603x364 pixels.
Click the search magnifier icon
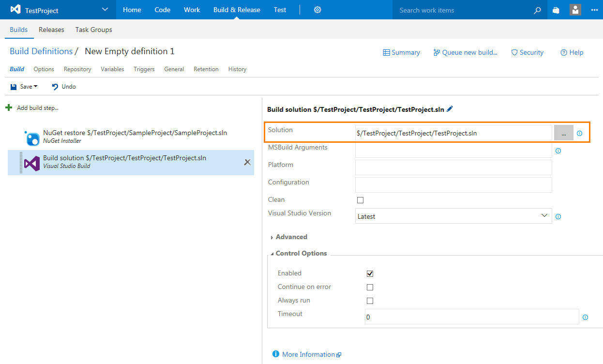tap(537, 10)
